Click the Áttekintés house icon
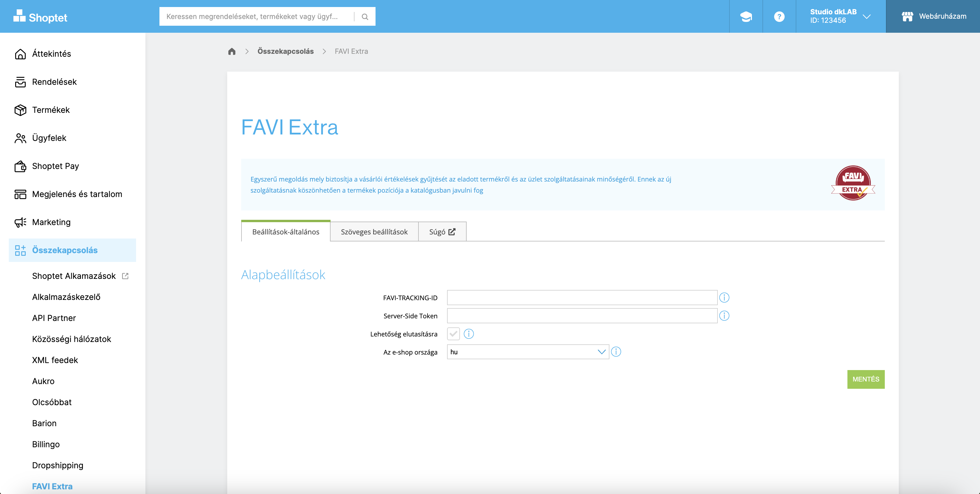This screenshot has width=980, height=494. 20,54
